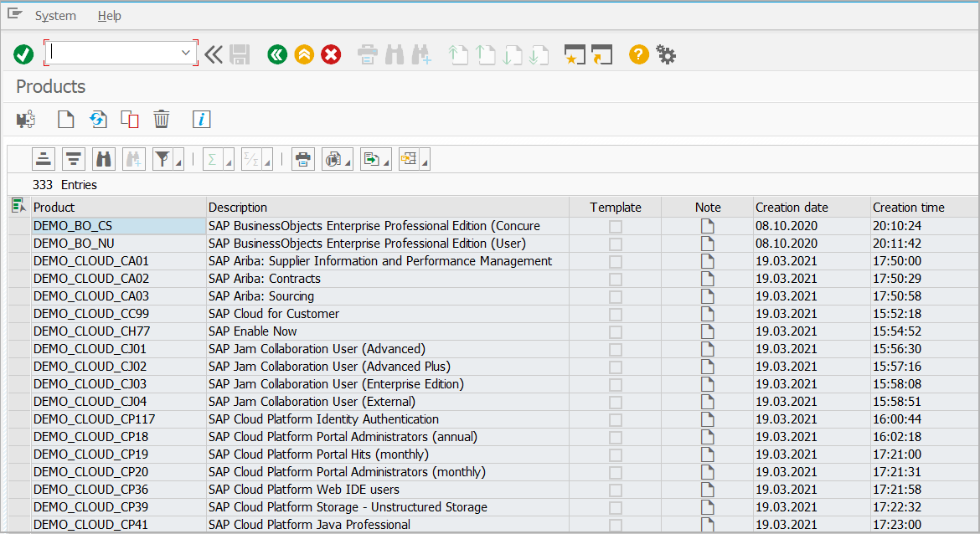
Task: Select product cell DEMO_CLOUD_CP117
Action: 119,419
